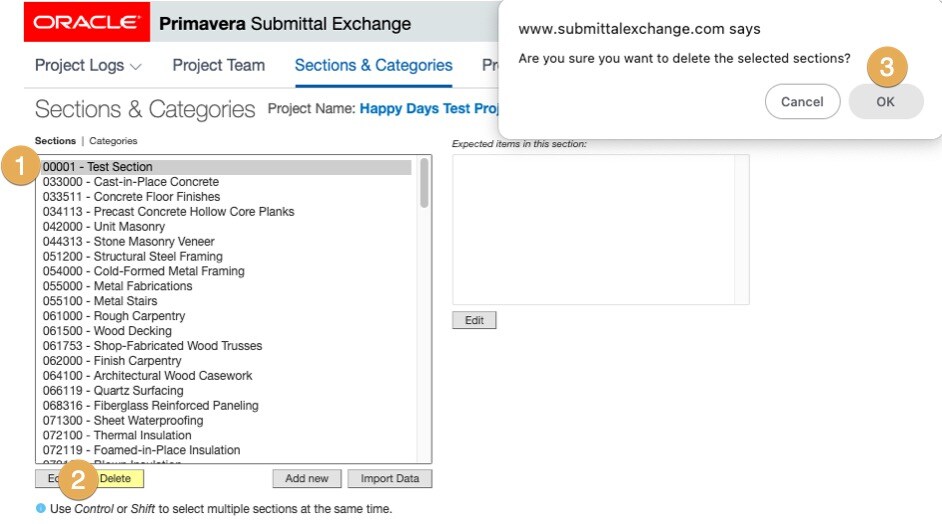Viewport: 942px width, 524px height.
Task: Open the Project Logs dropdown menu
Action: 88,65
